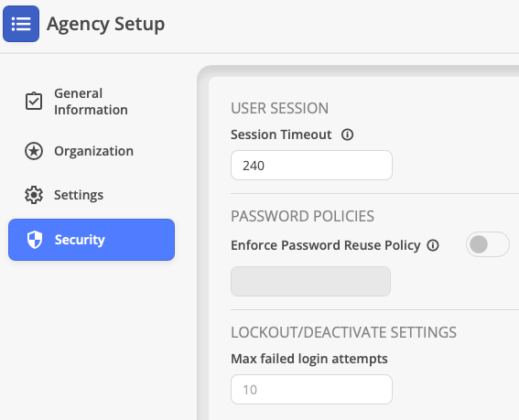519x420 pixels.
Task: Open the blue list menu icon
Action: pyautogui.click(x=21, y=24)
